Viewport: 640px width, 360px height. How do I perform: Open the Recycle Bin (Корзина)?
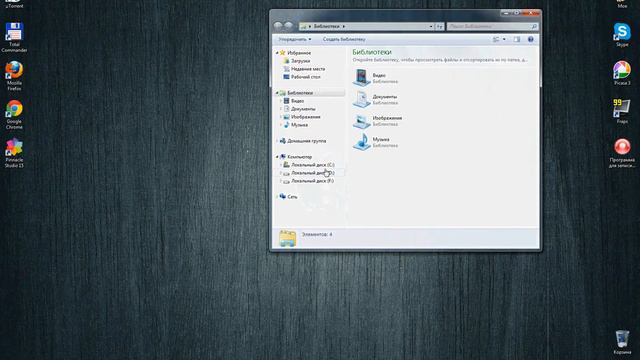coord(622,342)
